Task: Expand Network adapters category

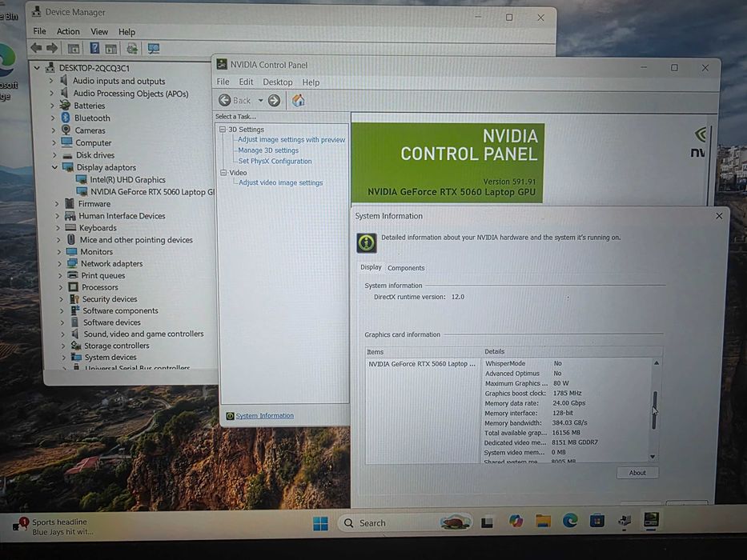Action: (x=59, y=263)
